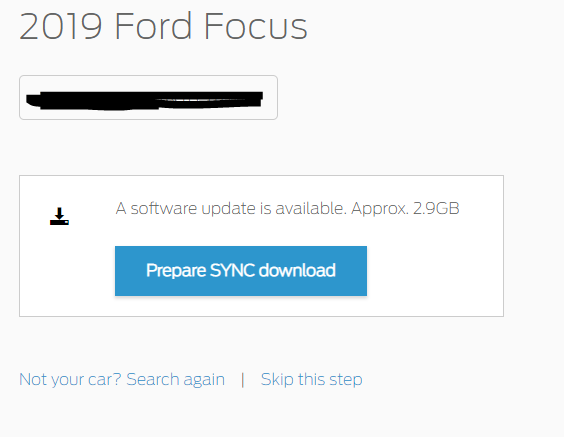
Task: Click the Not your car? question text
Action: 70,379
